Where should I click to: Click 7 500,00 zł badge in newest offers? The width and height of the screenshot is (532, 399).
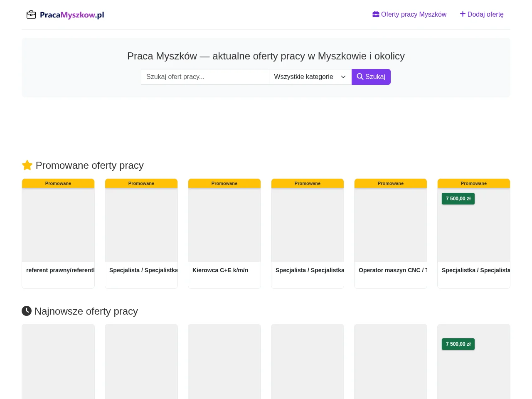pos(458,344)
